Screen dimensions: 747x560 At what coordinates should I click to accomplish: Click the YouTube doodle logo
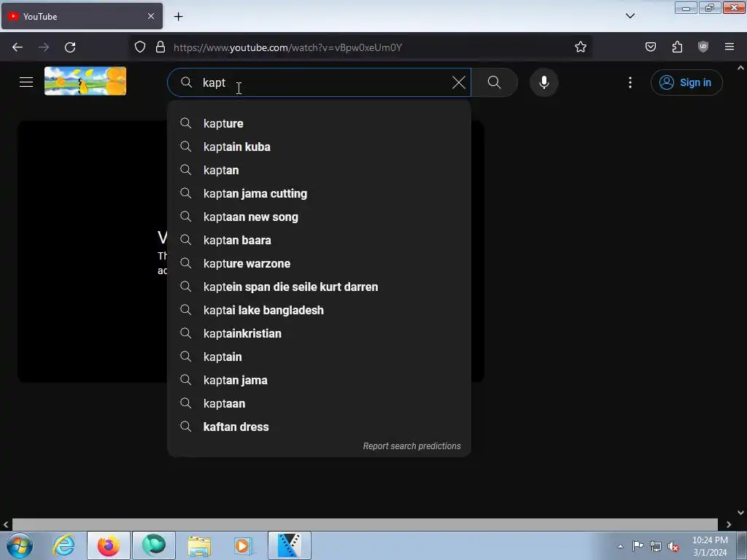tap(85, 81)
